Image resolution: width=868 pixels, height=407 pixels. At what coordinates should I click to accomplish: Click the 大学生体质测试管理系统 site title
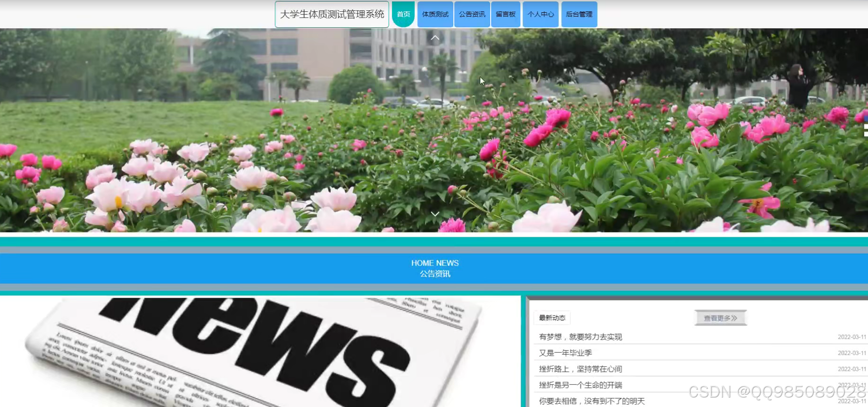(332, 14)
